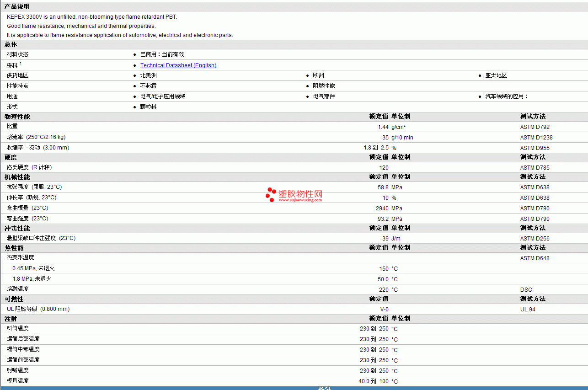Viewport: 588px width, 390px height.
Task: Select the UL 阻燃等级 (0.800 mm) label
Action: coord(38,309)
